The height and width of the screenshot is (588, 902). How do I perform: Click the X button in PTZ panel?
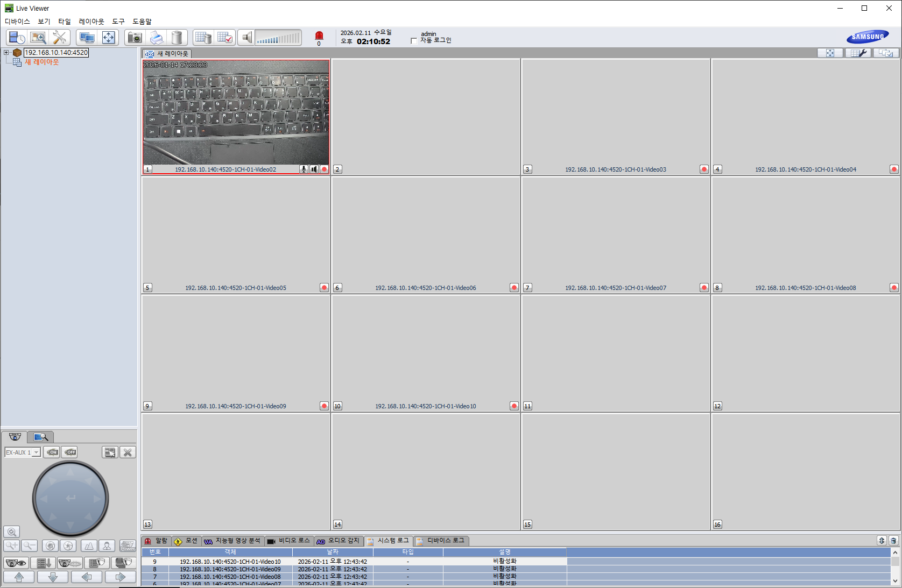pos(128,452)
